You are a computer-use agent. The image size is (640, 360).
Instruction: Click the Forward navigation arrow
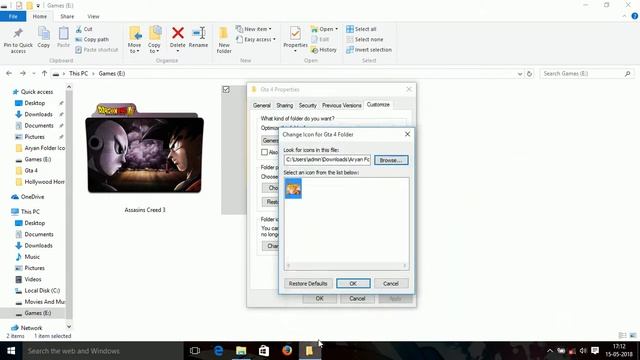pyautogui.click(x=23, y=73)
